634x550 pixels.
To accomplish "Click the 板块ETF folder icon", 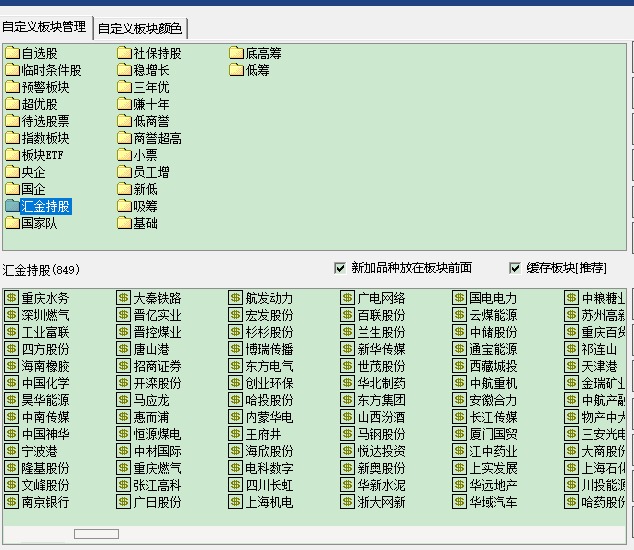I will 13,155.
